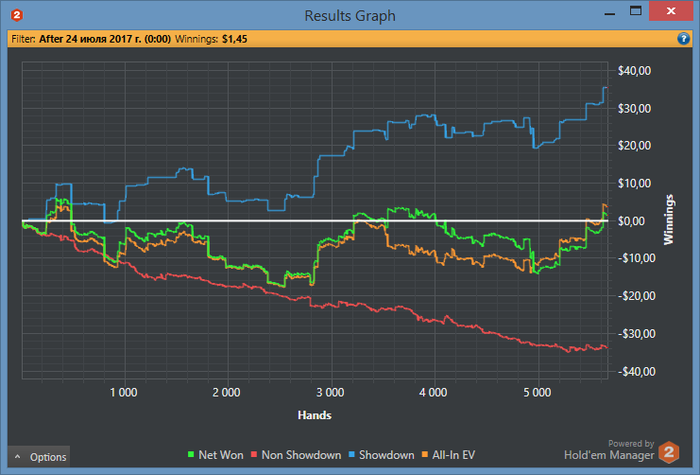Click the Powered by Hold'em Manager text
Image resolution: width=700 pixels, height=475 pixels.
click(x=609, y=450)
